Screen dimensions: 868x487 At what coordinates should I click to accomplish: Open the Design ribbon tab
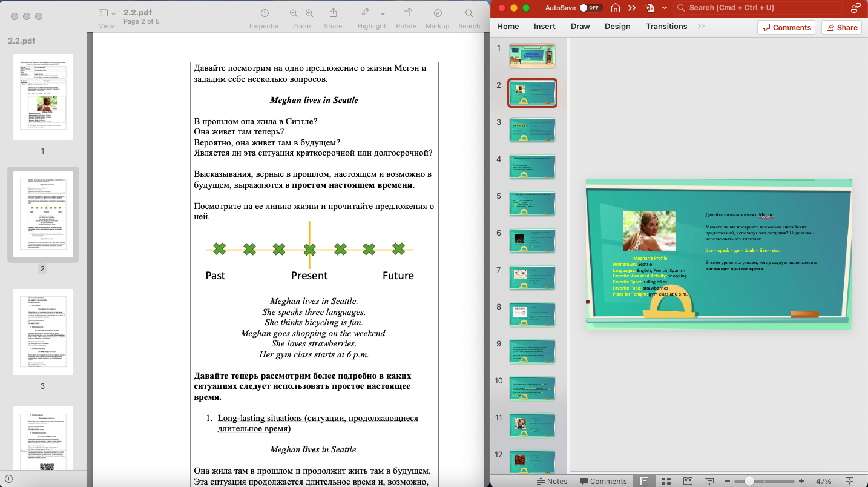coord(617,26)
